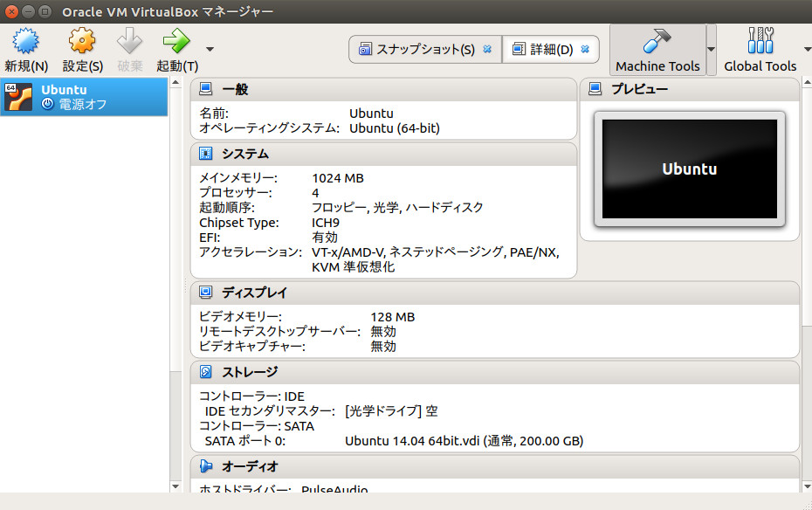
Task: Unpin the スナップショット tab
Action: 488,50
